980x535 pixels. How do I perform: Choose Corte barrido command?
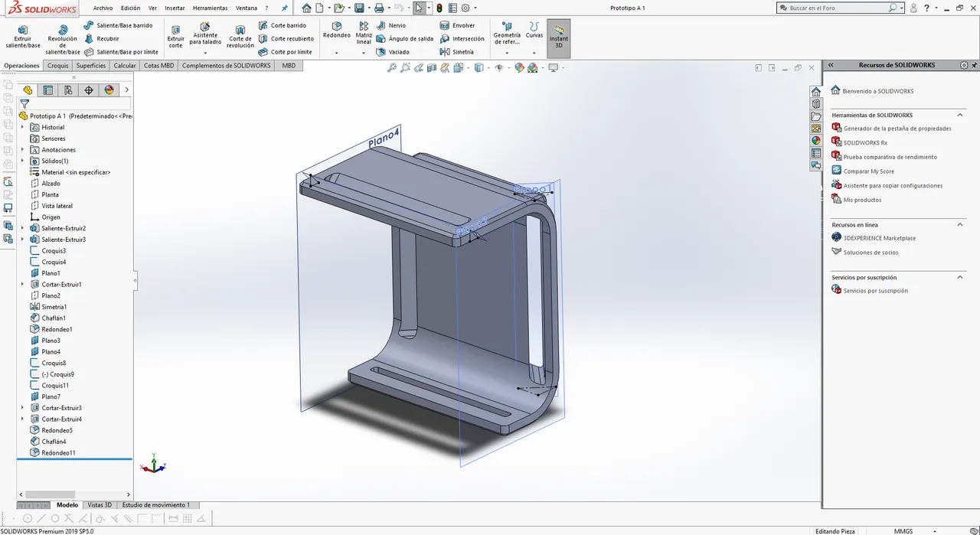pos(282,25)
